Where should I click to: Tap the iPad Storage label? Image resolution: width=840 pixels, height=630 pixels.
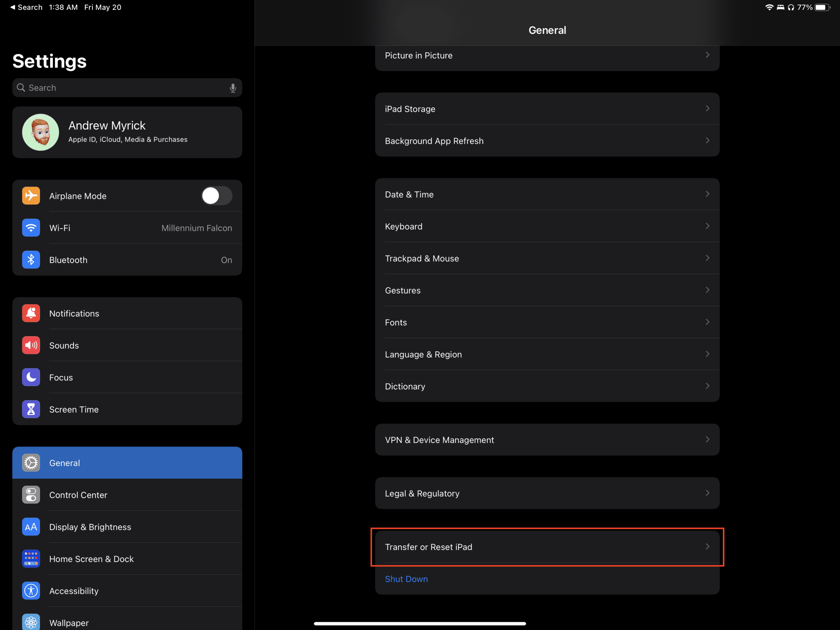(410, 109)
